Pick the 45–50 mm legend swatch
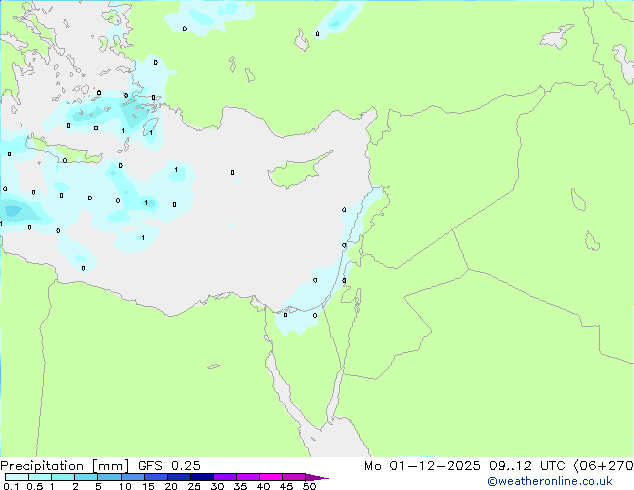 pyautogui.click(x=294, y=477)
